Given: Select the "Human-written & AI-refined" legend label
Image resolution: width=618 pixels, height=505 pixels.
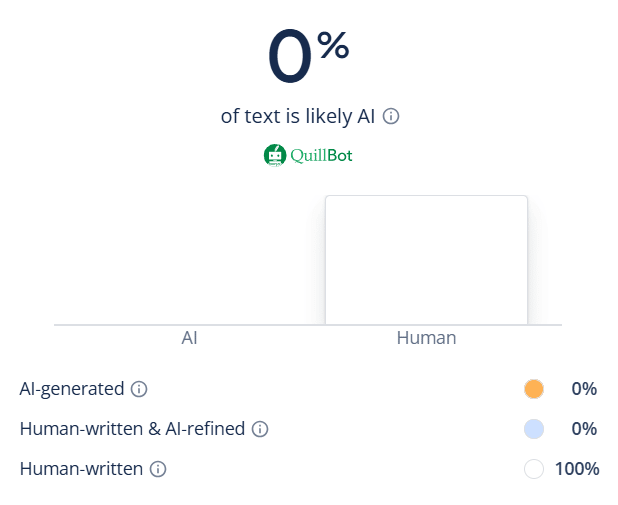Looking at the screenshot, I should [132, 429].
